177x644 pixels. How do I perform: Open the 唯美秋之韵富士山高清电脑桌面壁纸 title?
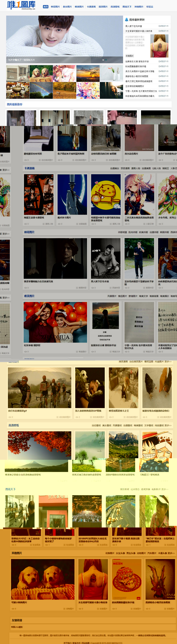tap(23, 475)
